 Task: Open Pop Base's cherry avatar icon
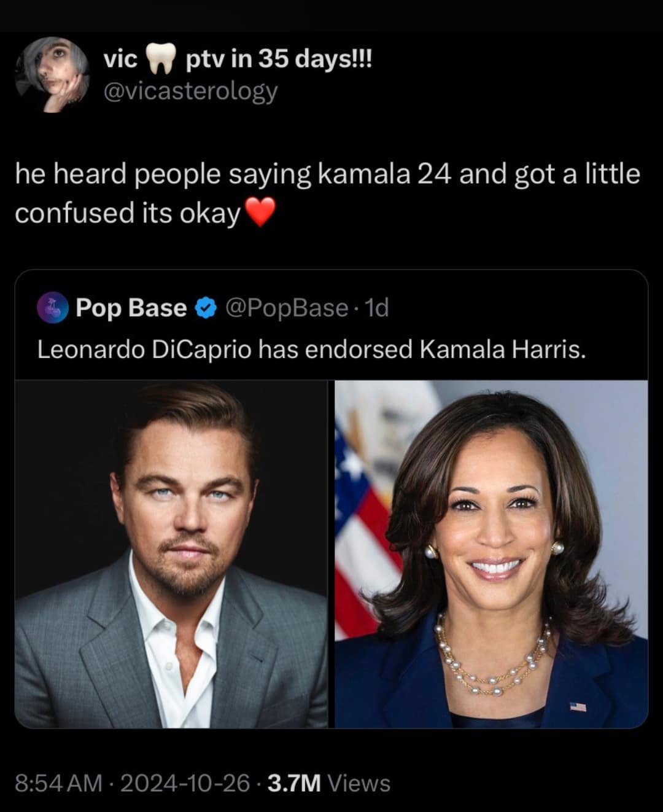pos(53,308)
